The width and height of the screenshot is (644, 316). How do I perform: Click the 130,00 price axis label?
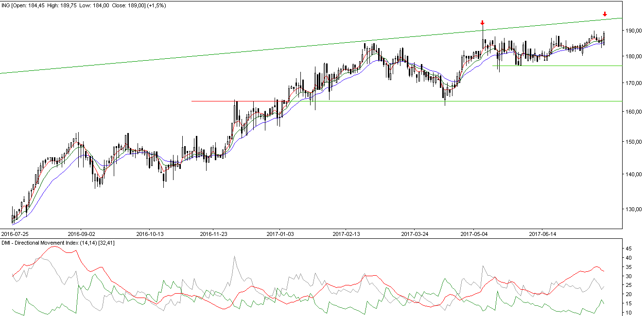(633, 209)
